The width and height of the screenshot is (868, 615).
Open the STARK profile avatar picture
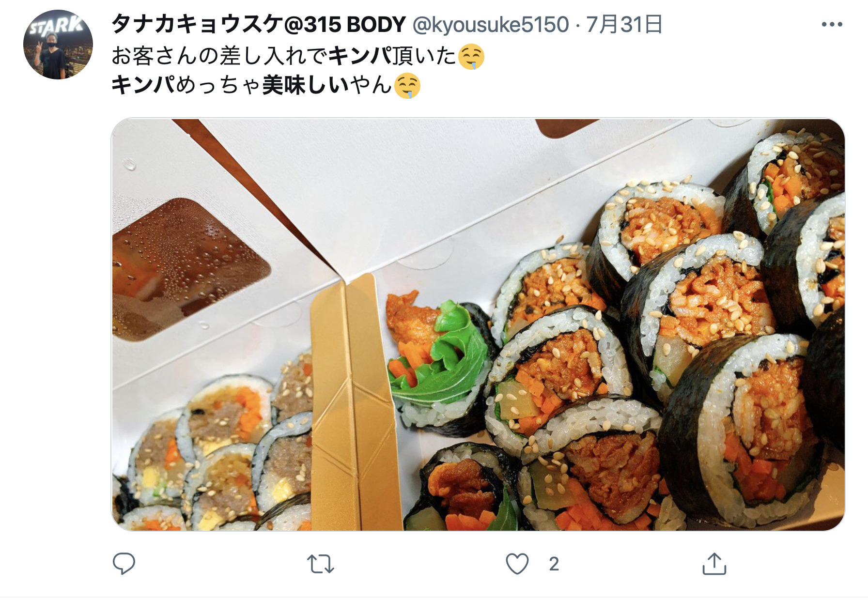tap(58, 45)
